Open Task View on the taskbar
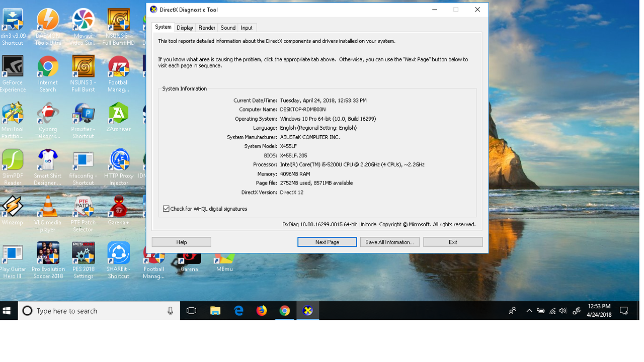The width and height of the screenshot is (644, 362). 191,311
